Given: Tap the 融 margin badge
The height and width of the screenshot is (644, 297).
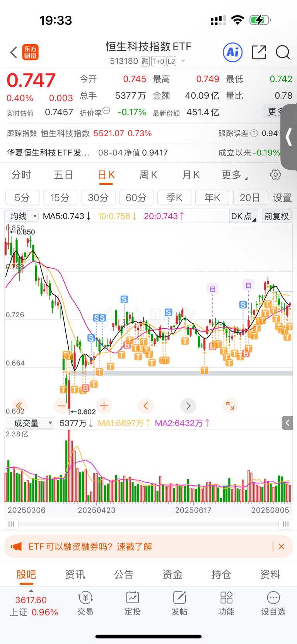Looking at the screenshot, I should tap(145, 61).
